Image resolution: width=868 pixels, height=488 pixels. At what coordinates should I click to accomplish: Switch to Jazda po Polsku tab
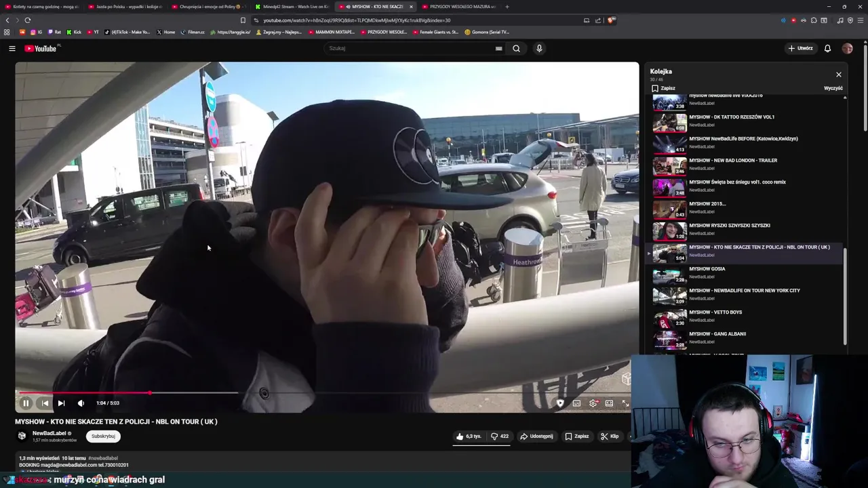(126, 7)
